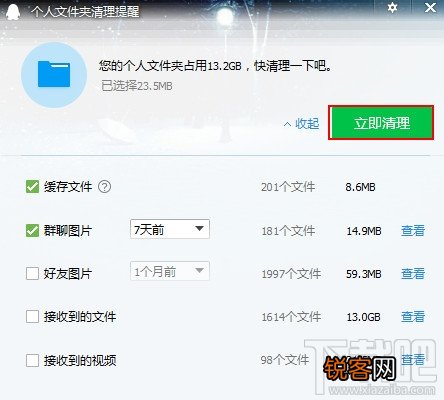
Task: Click the 13.0GB size value
Action: (x=363, y=317)
